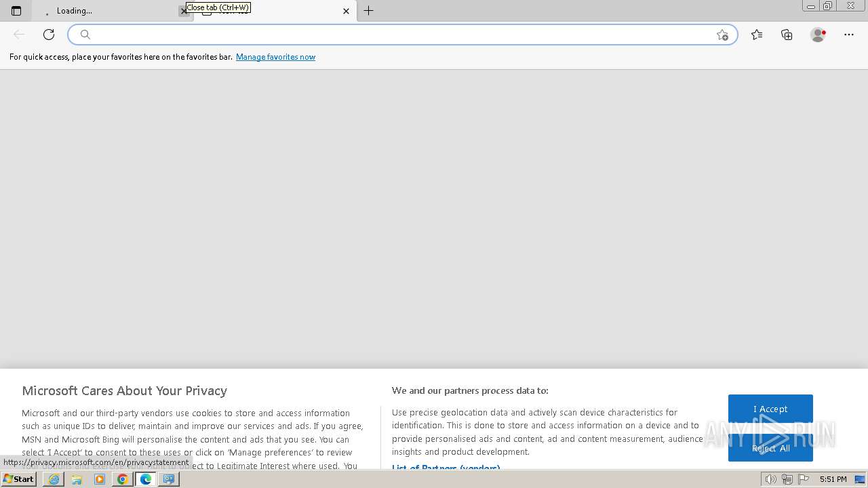Open Collections panel
The height and width of the screenshot is (488, 868).
[787, 35]
